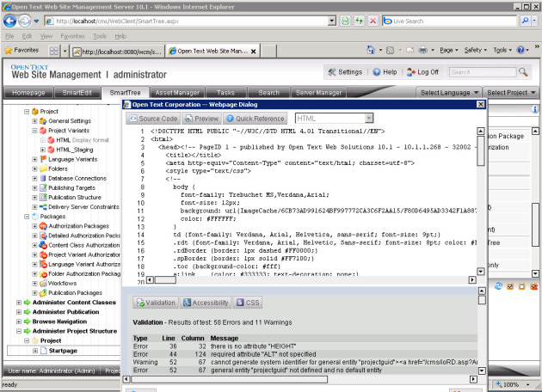Click the Publishing Targets icon
The image size is (542, 392).
point(43,188)
